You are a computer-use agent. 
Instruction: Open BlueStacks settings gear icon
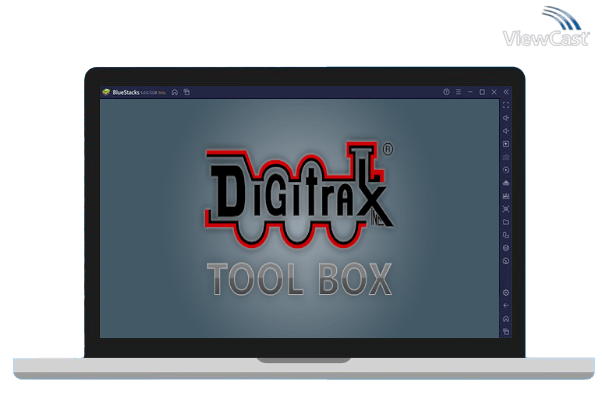(x=506, y=293)
